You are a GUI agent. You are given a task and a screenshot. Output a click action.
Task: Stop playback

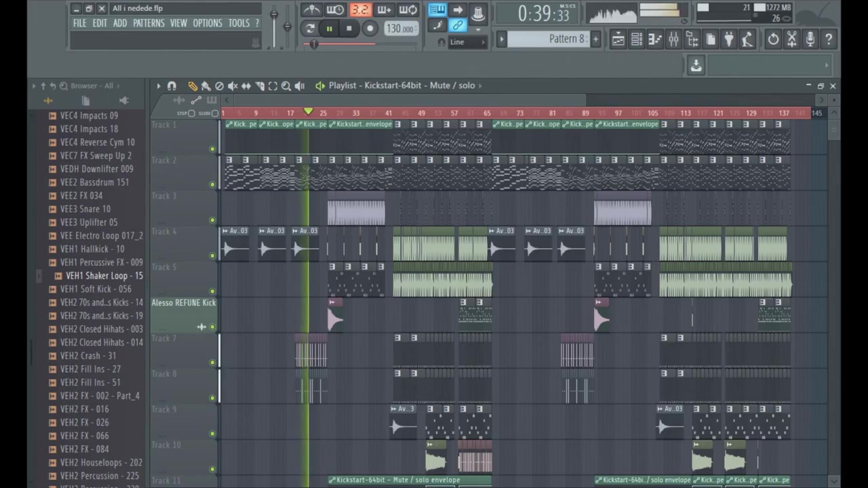tap(349, 28)
